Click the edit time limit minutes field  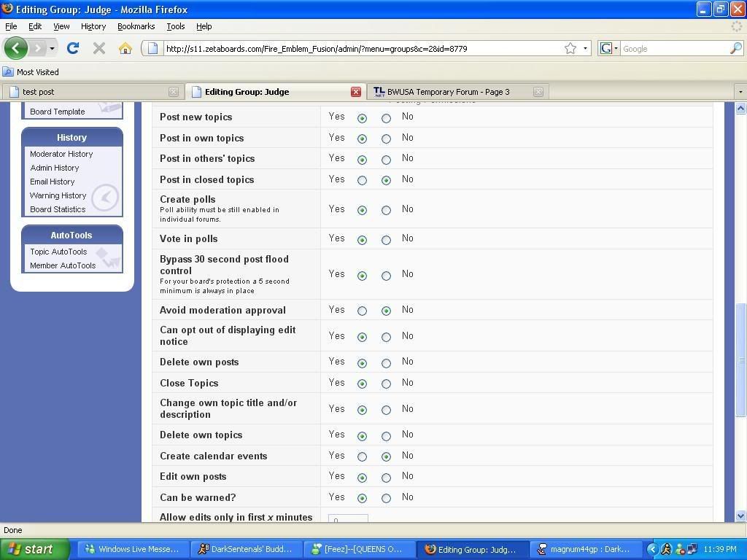coord(348,518)
